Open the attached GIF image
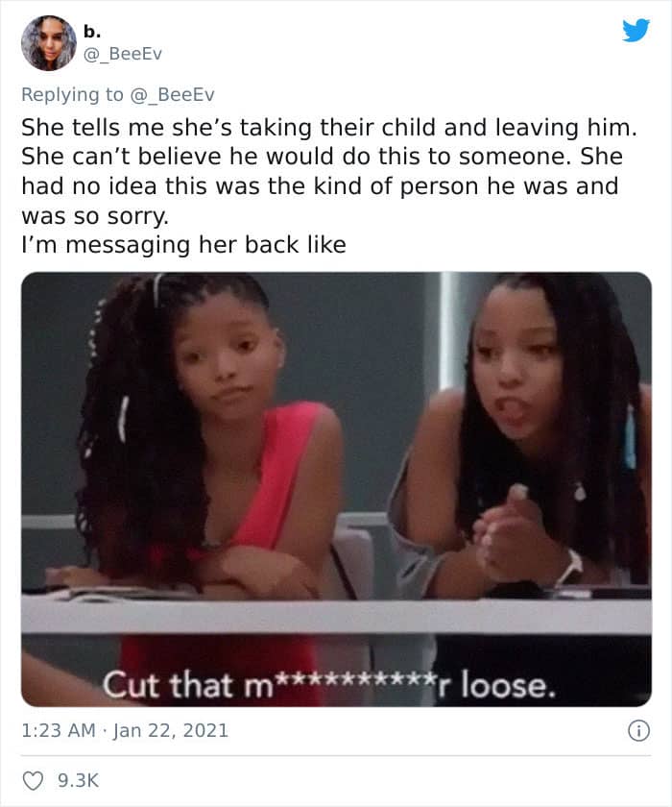This screenshot has height=807, width=672. click(336, 489)
